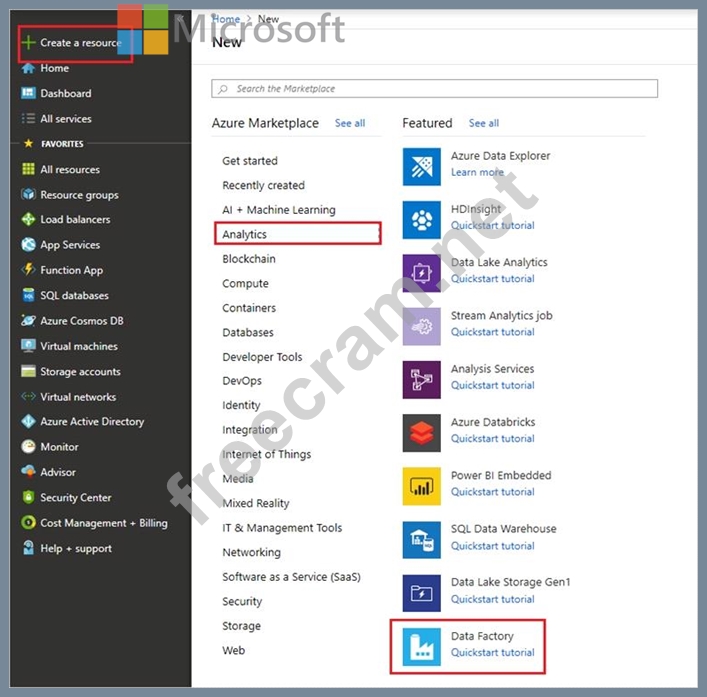Viewport: 707px width, 697px height.
Task: Click the SQL Data Warehouse tile icon
Action: pos(422,540)
